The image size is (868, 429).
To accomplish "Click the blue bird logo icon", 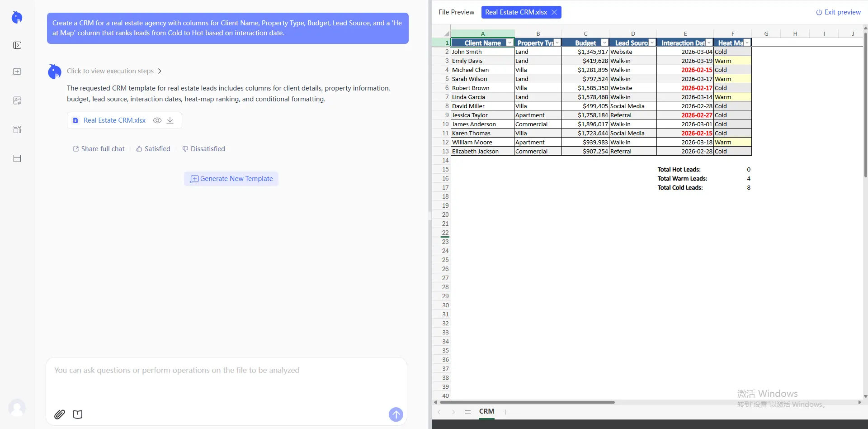I will point(17,17).
